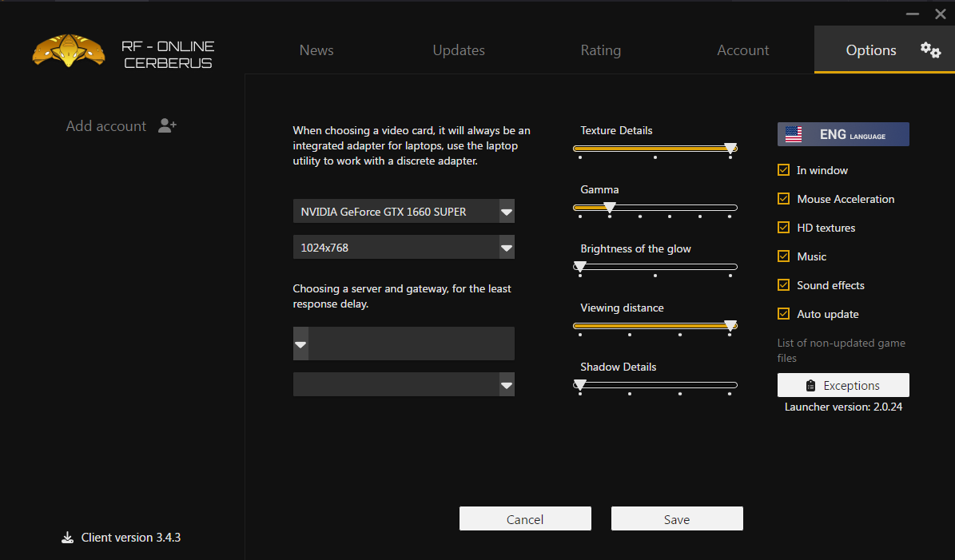
Task: Click the Launcher version: 2.0.24 text
Action: [843, 407]
